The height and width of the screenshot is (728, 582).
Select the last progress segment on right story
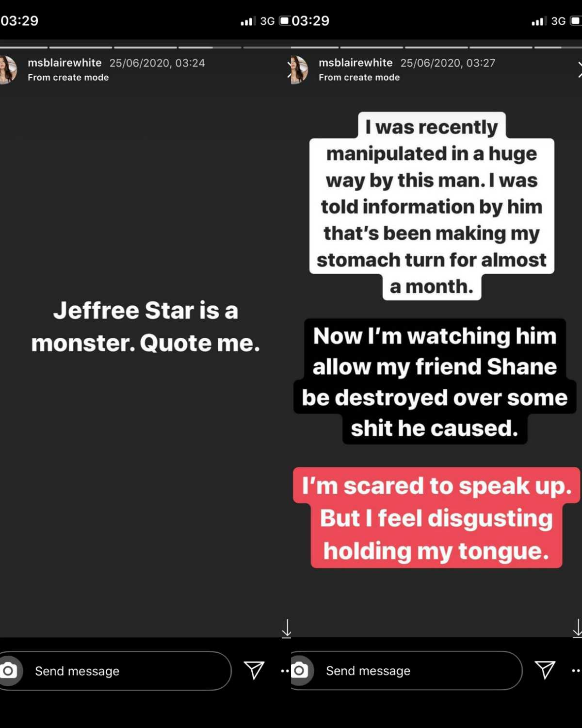tap(558, 47)
